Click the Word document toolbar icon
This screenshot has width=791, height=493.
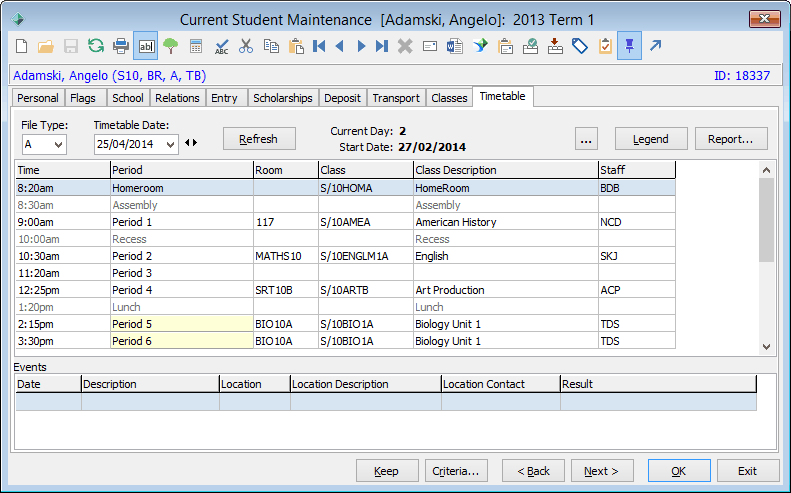pos(455,46)
